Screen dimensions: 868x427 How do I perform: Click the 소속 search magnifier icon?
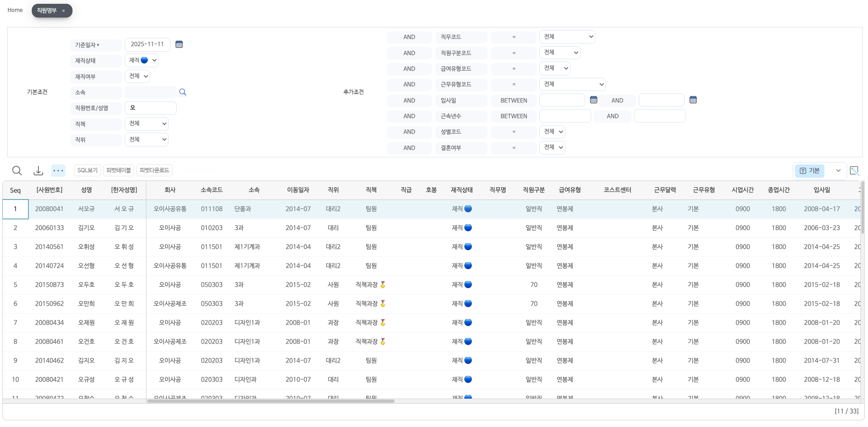click(182, 92)
